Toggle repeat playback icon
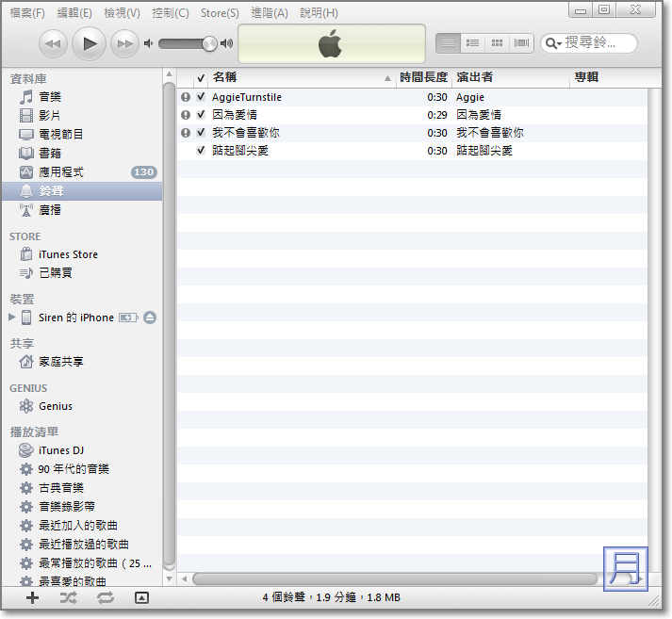 [x=105, y=597]
